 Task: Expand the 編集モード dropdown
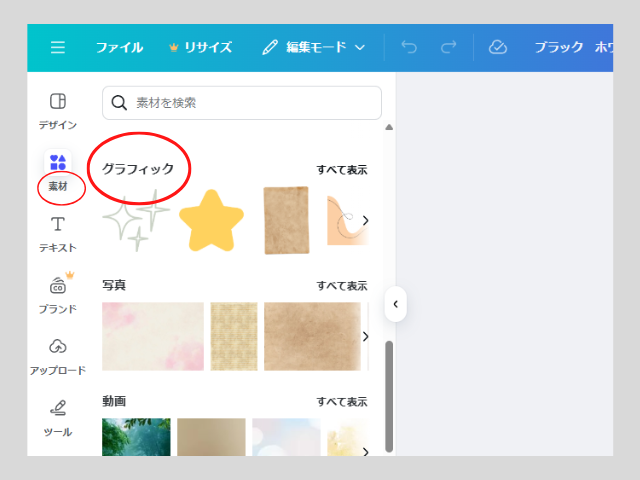[313, 47]
